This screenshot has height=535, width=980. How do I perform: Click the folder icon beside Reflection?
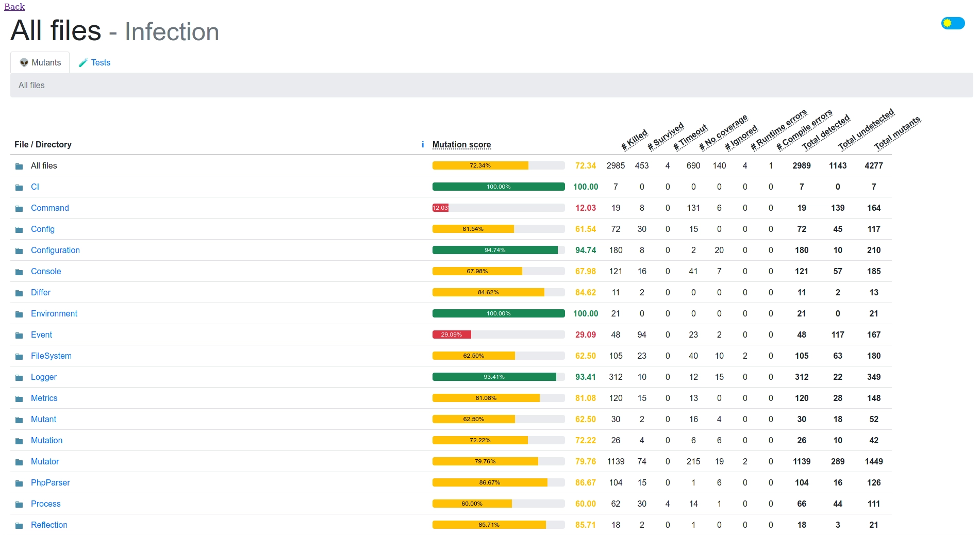[19, 526]
